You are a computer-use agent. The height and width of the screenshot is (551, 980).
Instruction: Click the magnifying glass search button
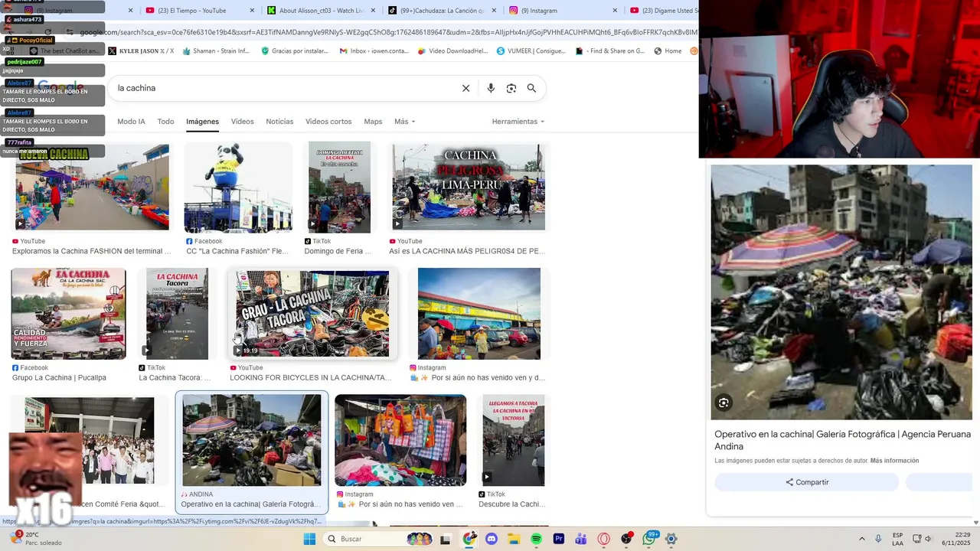(x=531, y=88)
